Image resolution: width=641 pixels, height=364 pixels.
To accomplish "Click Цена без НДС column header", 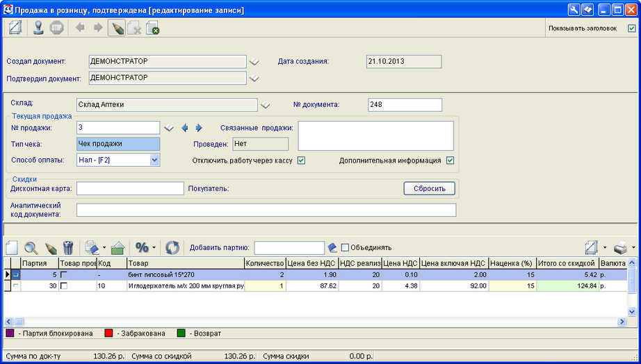I will pyautogui.click(x=312, y=263).
